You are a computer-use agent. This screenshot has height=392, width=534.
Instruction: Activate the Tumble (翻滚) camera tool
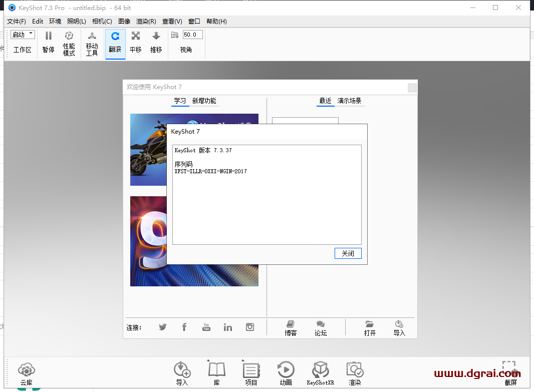tap(115, 37)
